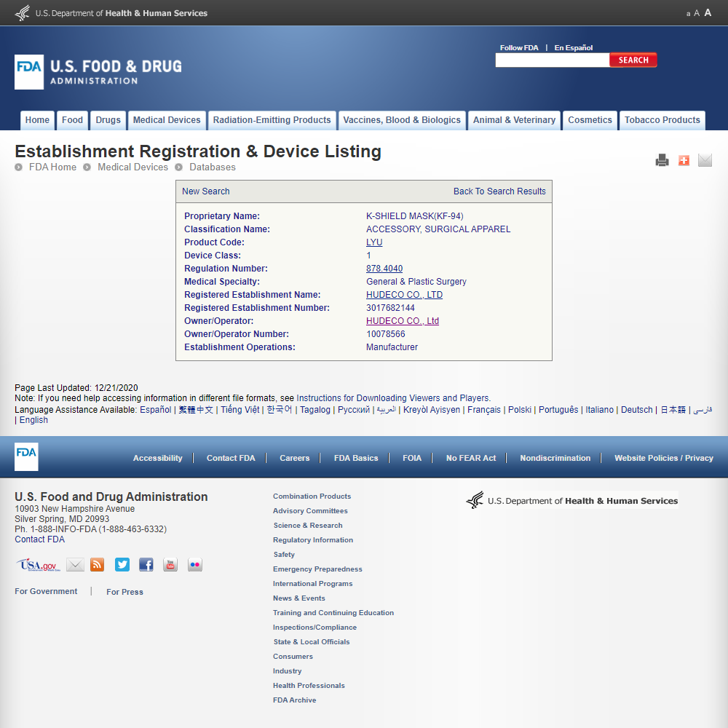Open the YouTube icon in the footer
This screenshot has width=728, height=728.
tap(170, 565)
